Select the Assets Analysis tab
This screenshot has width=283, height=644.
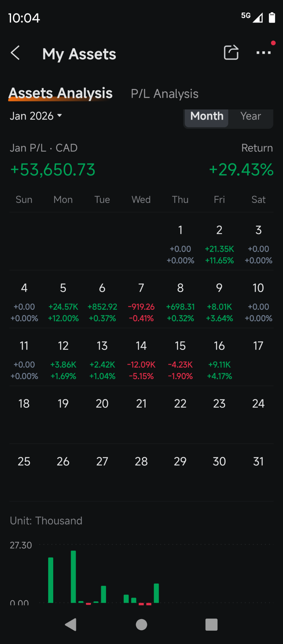(x=61, y=93)
